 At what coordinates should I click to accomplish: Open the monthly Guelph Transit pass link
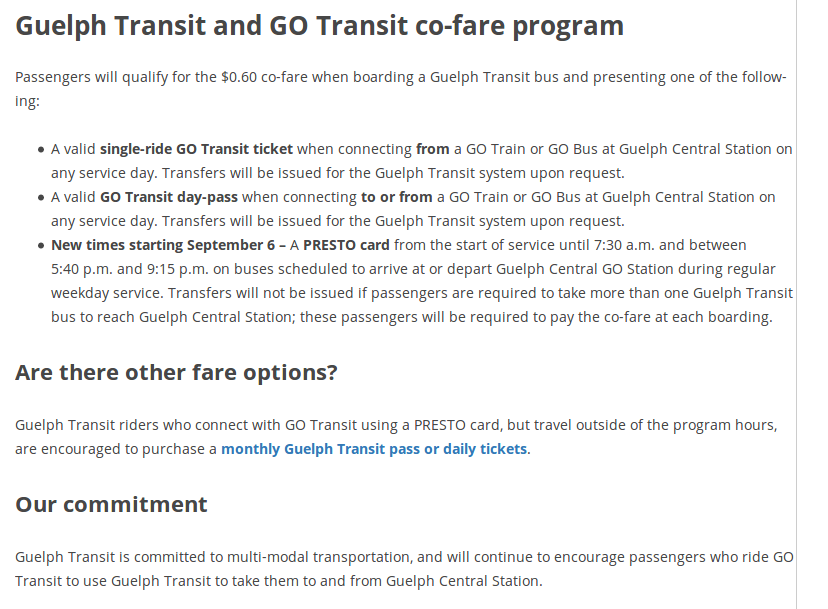coord(374,449)
